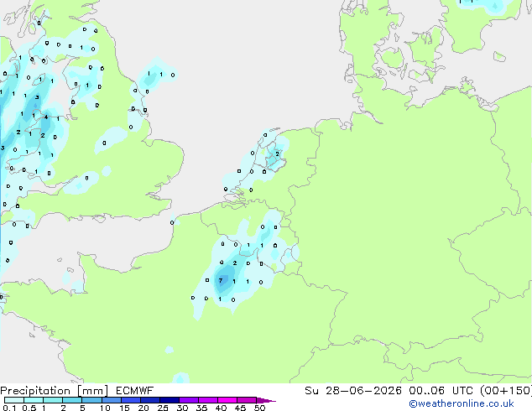Click the "4" precipitation value over Wales
This screenshot has width=532, height=411.
pos(46,117)
